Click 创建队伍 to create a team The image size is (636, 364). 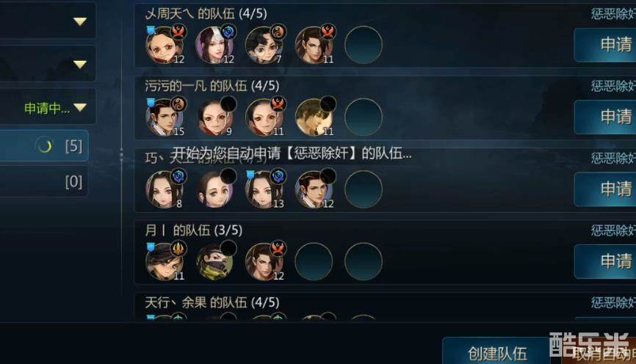[x=497, y=353]
